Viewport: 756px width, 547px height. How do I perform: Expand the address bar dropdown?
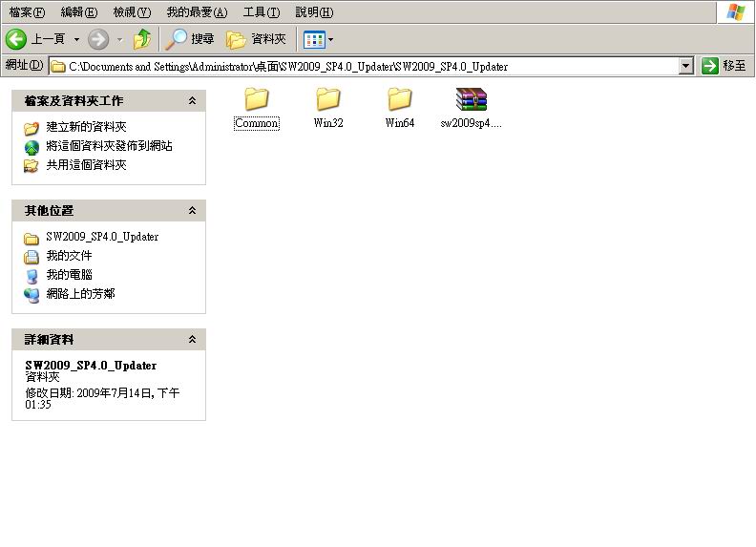pyautogui.click(x=685, y=66)
